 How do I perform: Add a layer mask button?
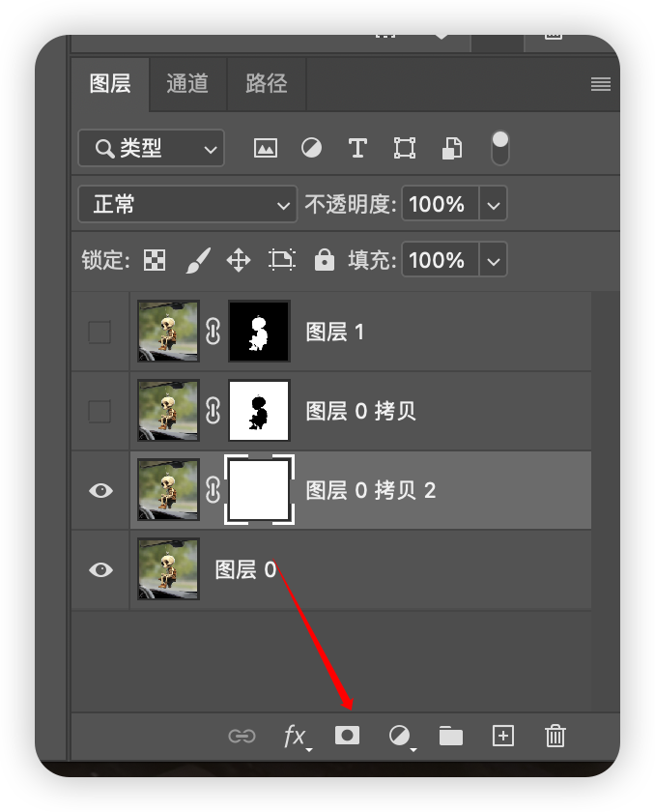pyautogui.click(x=347, y=736)
